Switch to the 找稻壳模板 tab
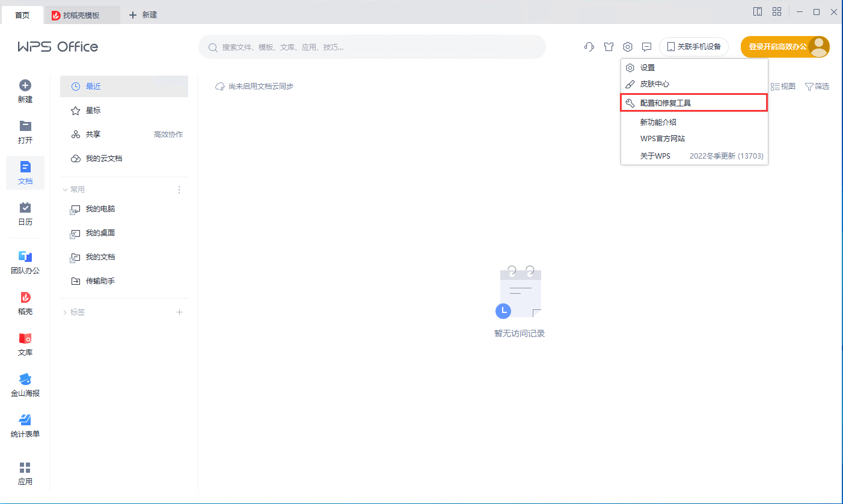 coord(82,15)
